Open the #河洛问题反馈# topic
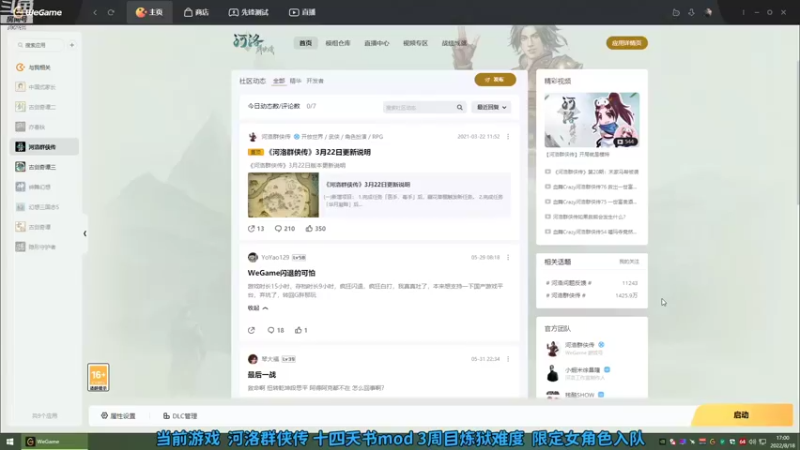The height and width of the screenshot is (450, 800). [x=568, y=283]
